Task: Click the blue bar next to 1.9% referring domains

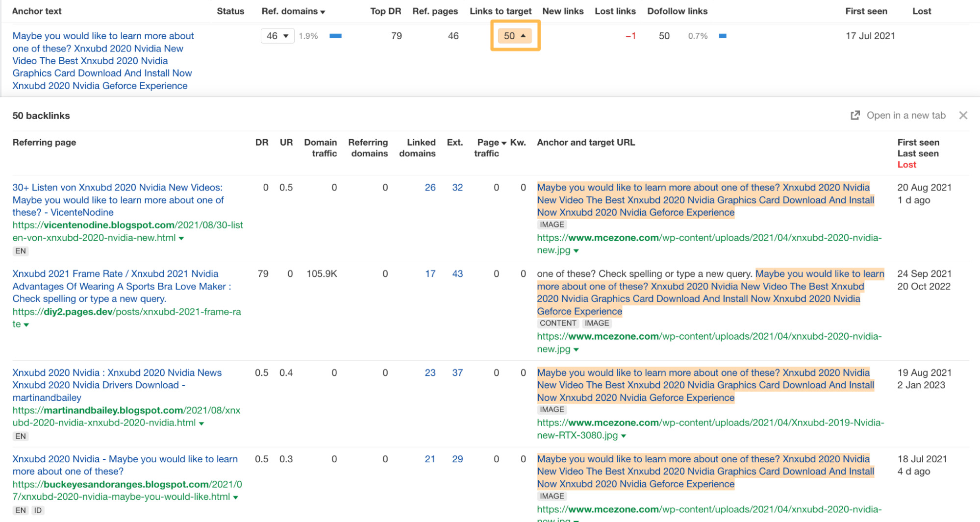Action: (x=335, y=35)
